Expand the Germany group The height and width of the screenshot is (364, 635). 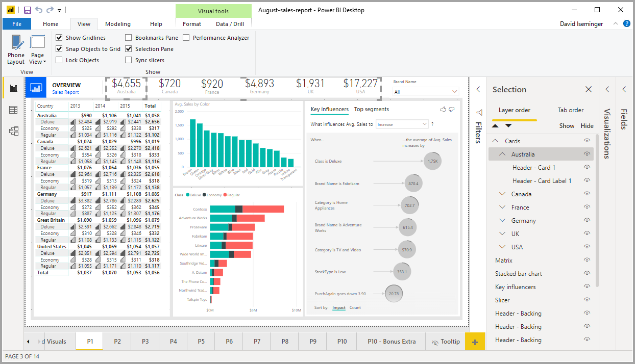[502, 221]
